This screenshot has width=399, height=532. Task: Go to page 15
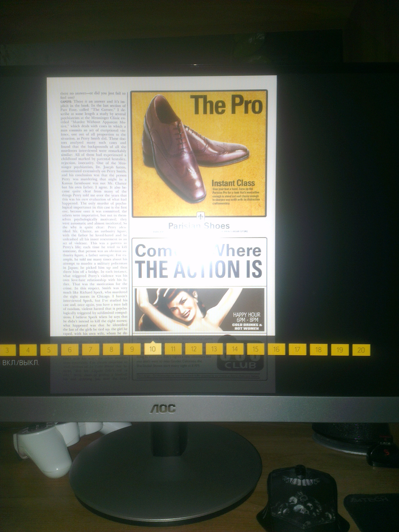coord(255,349)
